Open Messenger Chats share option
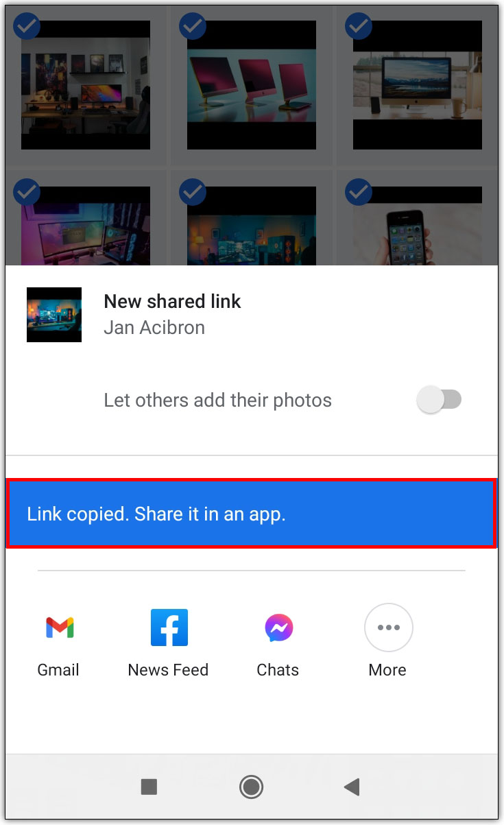 [x=279, y=627]
